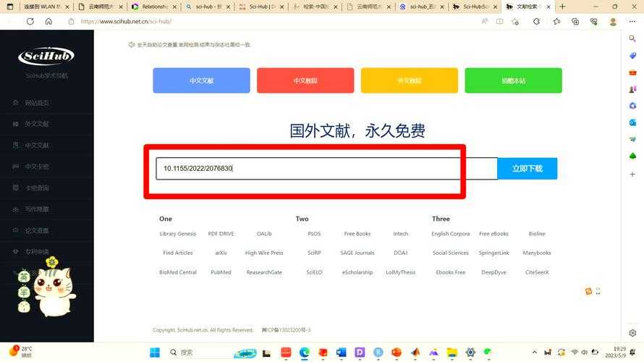The width and height of the screenshot is (644, 362).
Task: Open browser settings and more ellipsis menu
Action: (x=632, y=22)
